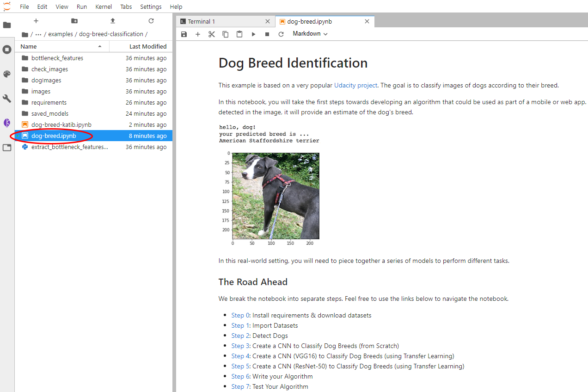Cut the selected cell
The image size is (588, 392).
(212, 34)
